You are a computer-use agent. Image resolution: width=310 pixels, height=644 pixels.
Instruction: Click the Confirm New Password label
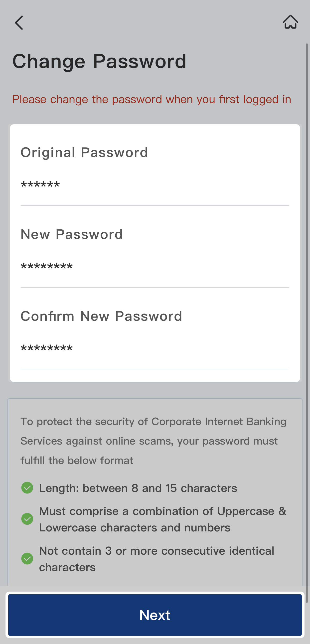click(101, 316)
